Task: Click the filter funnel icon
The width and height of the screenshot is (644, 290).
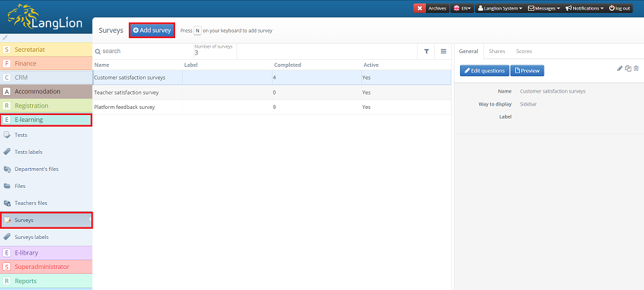Action: pyautogui.click(x=427, y=51)
